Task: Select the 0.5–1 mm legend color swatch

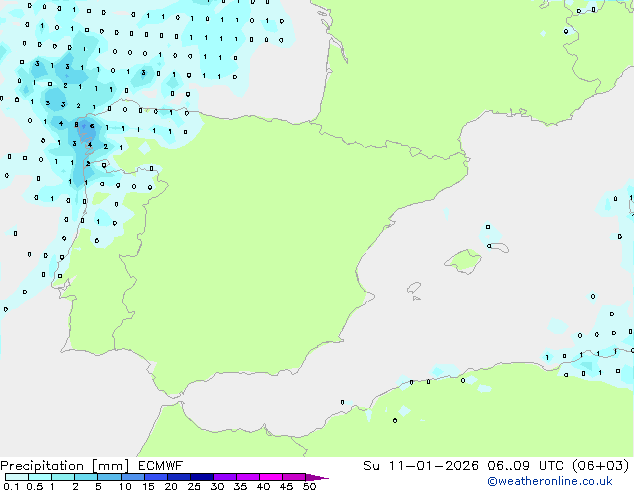Action: tap(40, 477)
